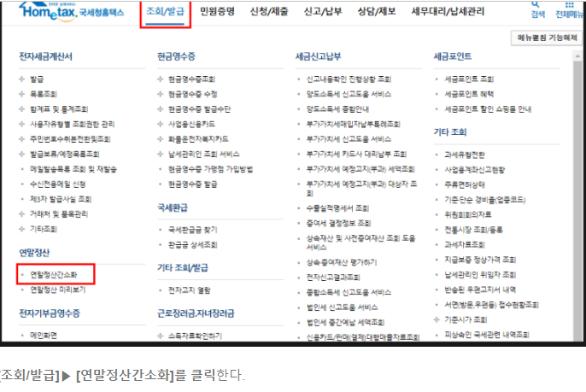Screen dimensions: 586x392
Task: Open the 민원증명 top menu
Action: (x=217, y=14)
